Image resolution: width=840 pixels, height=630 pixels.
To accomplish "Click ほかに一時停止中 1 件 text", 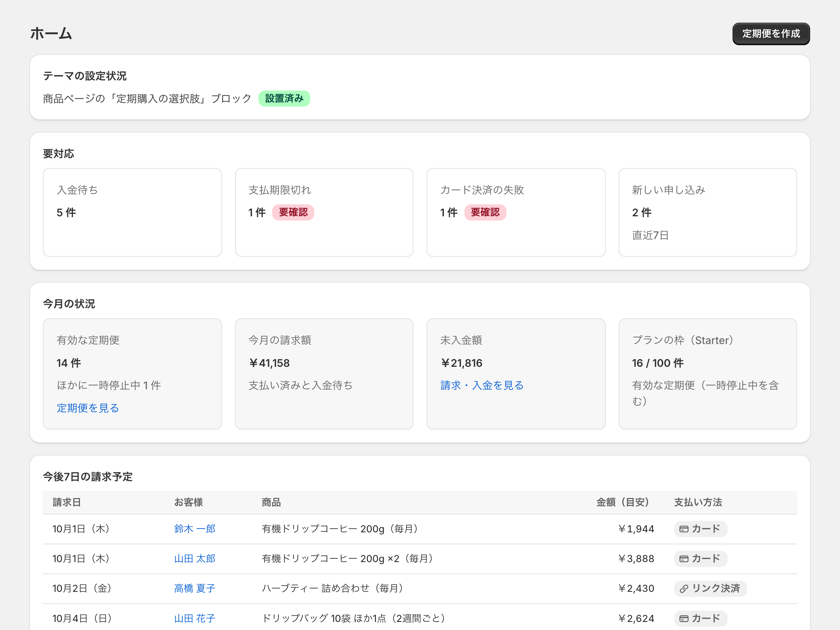I will coord(108,385).
